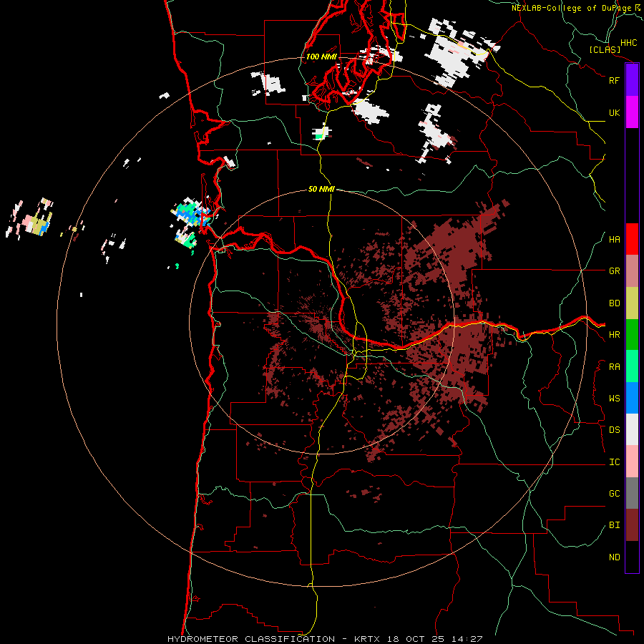
Task: Click the WS blue legend swatch
Action: point(632,398)
